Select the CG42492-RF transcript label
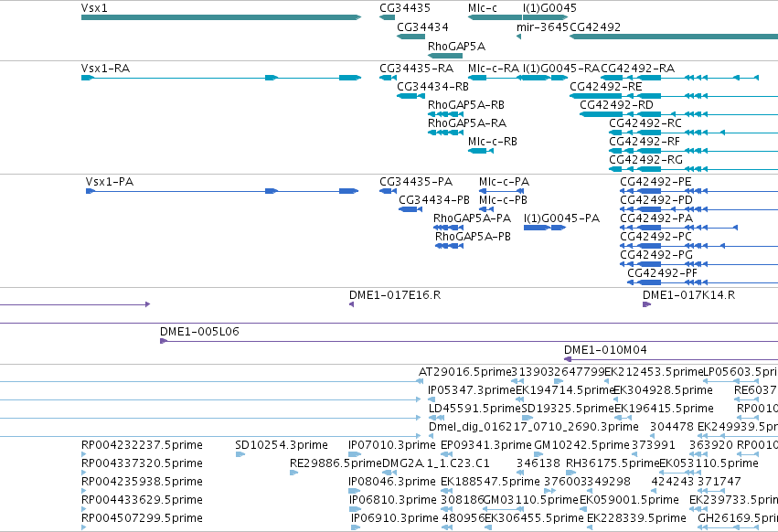Viewport: 778px width, 532px height. click(645, 142)
